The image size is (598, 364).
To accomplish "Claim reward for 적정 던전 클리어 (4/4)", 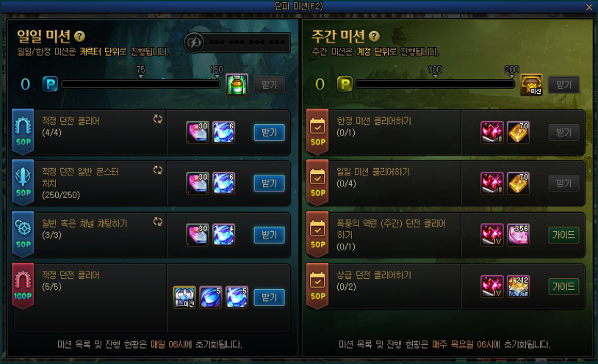I will (x=270, y=132).
